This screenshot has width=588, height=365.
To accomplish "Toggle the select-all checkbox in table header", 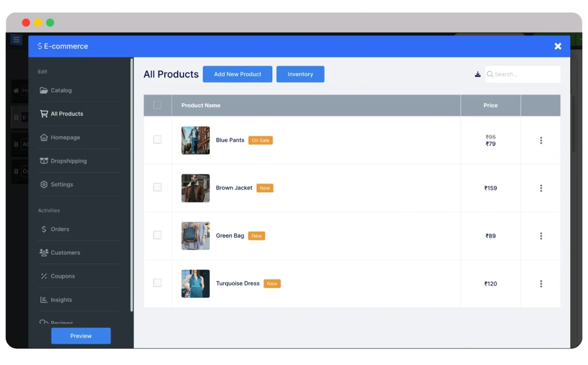I will (x=157, y=105).
